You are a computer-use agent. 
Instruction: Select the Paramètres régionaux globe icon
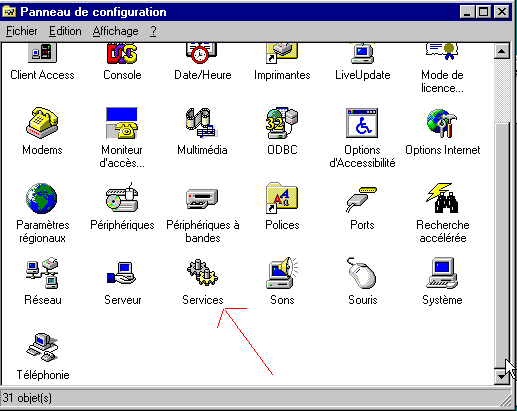point(42,198)
